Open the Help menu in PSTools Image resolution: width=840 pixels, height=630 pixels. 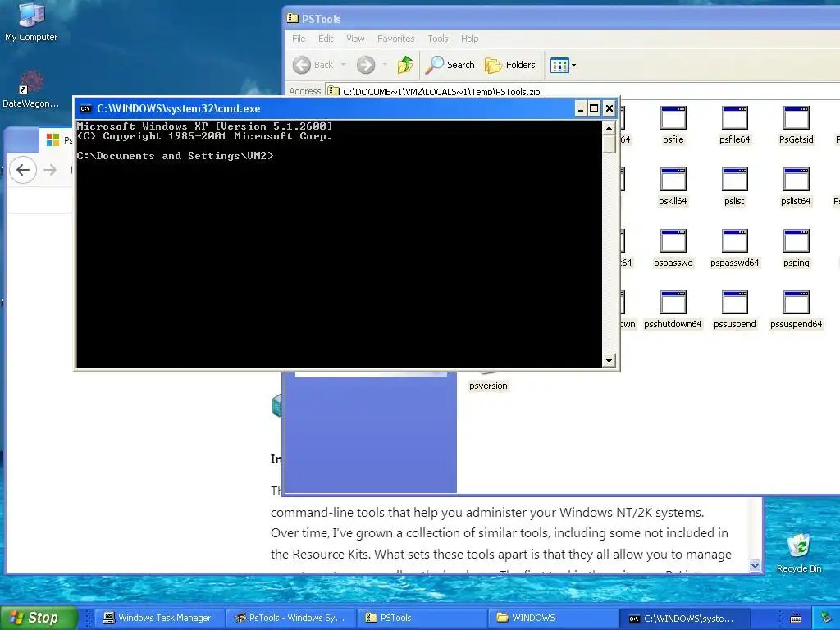click(x=470, y=39)
